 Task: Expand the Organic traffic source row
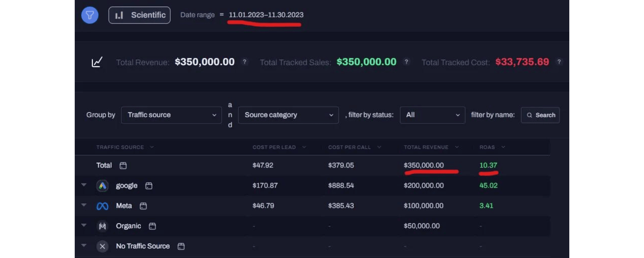[84, 225]
